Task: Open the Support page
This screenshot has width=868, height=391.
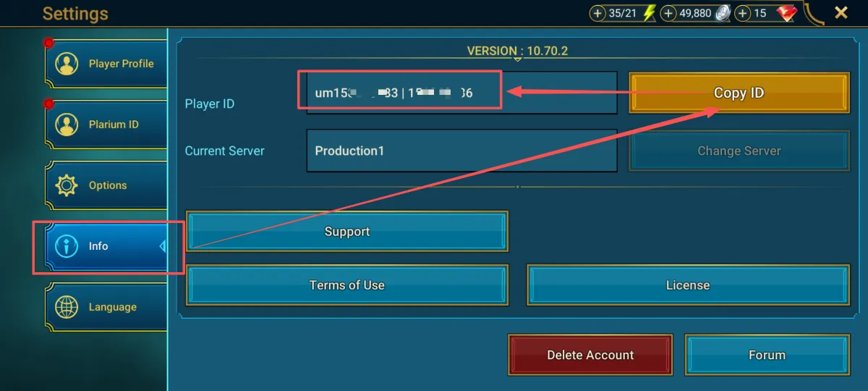Action: pyautogui.click(x=347, y=232)
